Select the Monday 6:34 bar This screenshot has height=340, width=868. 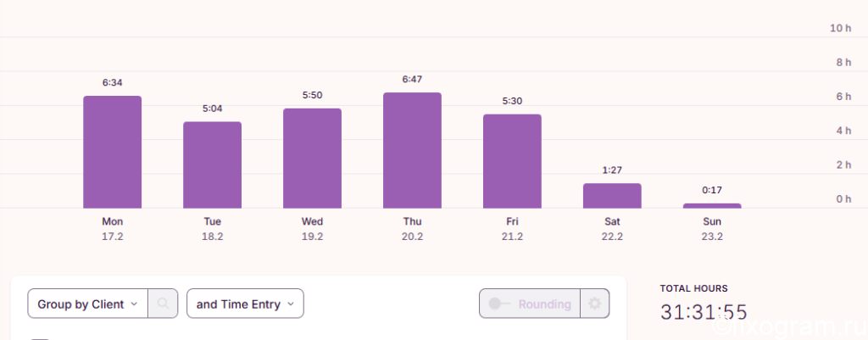pyautogui.click(x=113, y=152)
